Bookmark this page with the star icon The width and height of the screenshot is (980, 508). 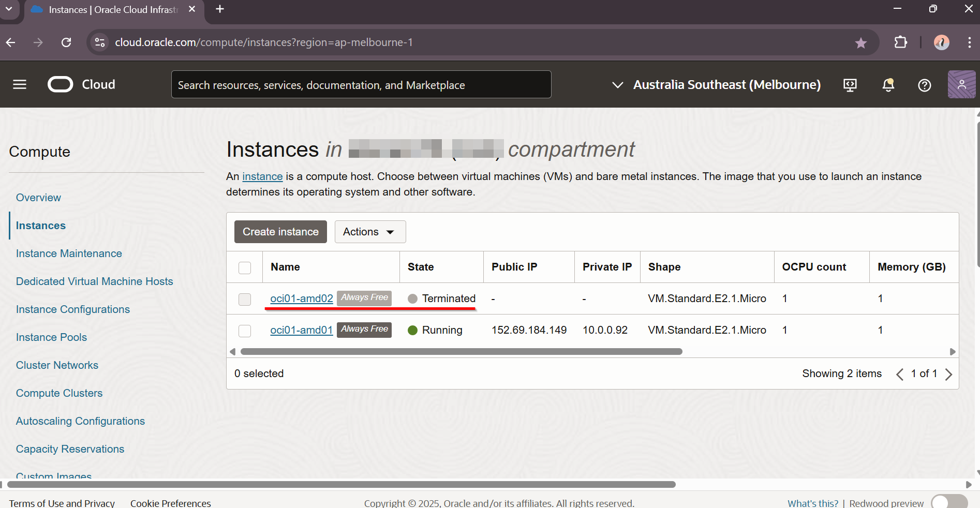(x=860, y=43)
